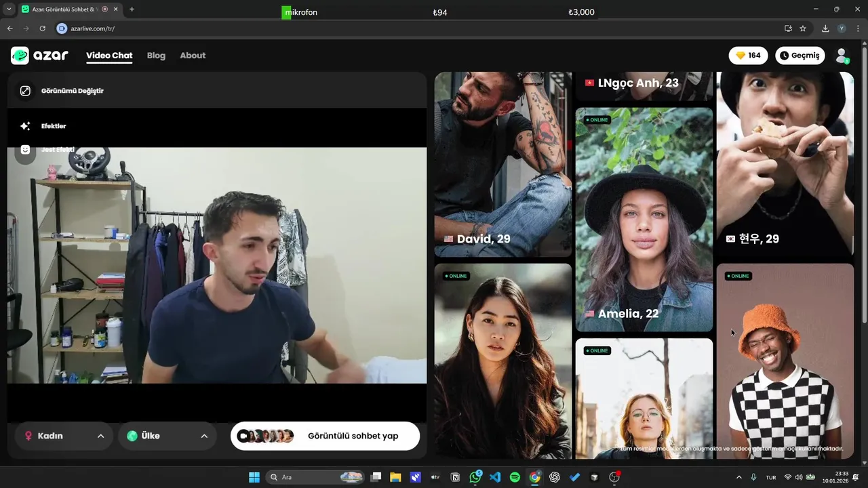Open Chrome profile avatar
This screenshot has height=488, width=868.
(x=842, y=28)
